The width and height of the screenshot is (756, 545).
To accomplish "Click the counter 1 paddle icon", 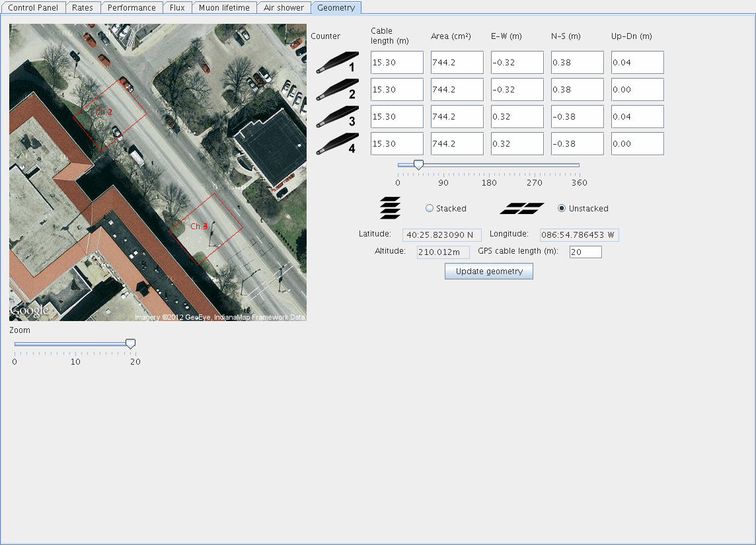I will pyautogui.click(x=337, y=62).
